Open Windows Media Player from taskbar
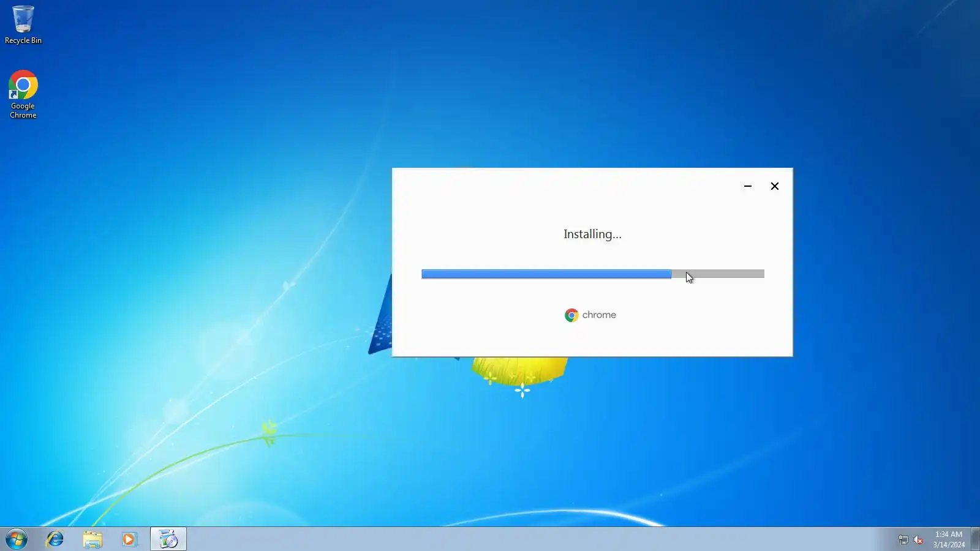The image size is (980, 551). pyautogui.click(x=129, y=539)
